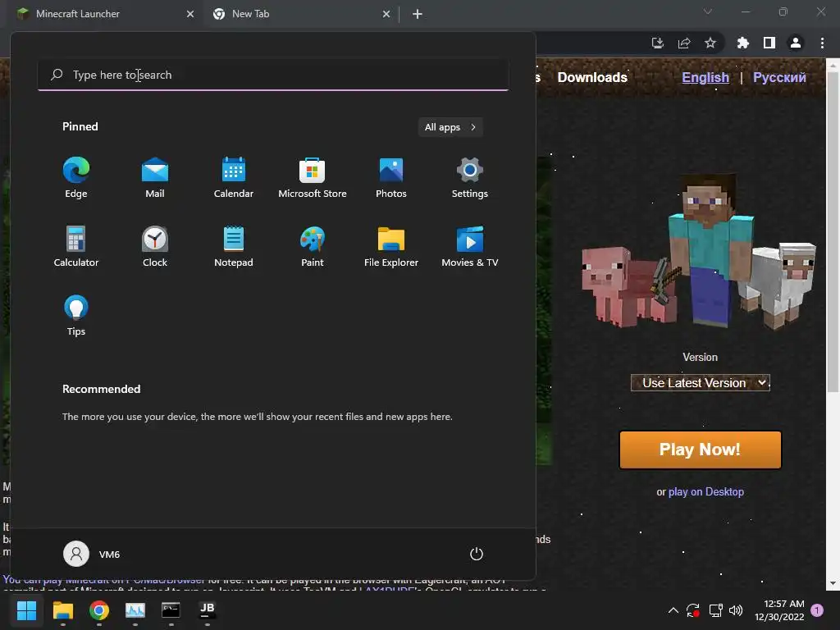
Task: Open the Edge app from pinned apps
Action: click(x=76, y=178)
